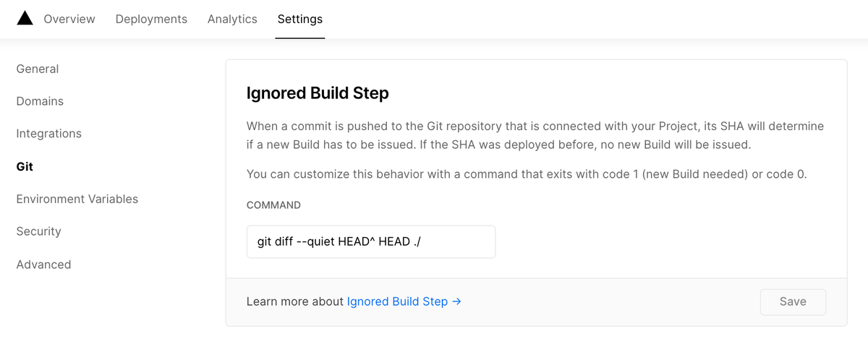This screenshot has height=347, width=868.
Task: Open Domains settings in the sidebar
Action: click(40, 101)
